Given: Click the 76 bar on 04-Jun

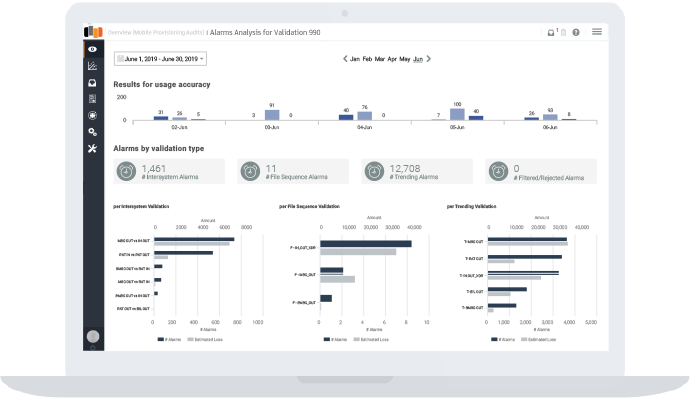Looking at the screenshot, I should (x=365, y=116).
